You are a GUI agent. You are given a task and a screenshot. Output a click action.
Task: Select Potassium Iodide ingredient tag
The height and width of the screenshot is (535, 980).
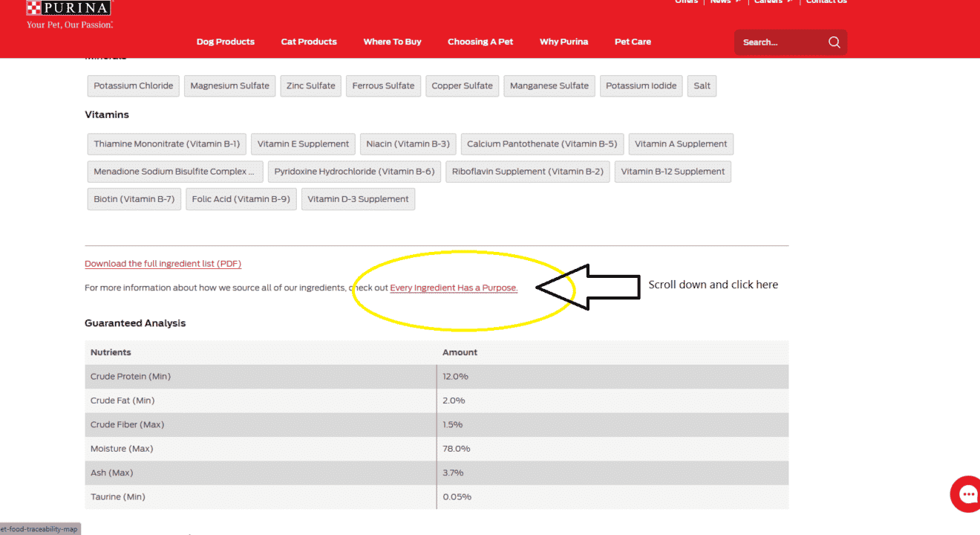[641, 85]
